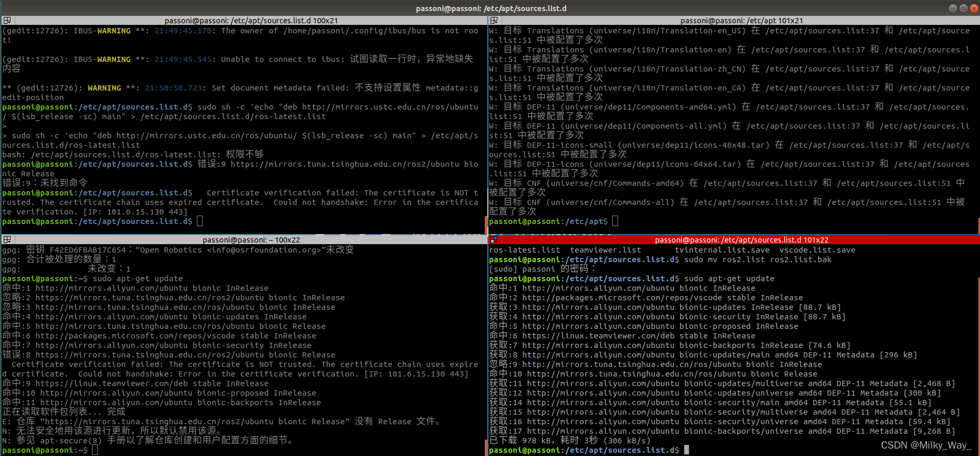Click the '错误:9：未找到命令' line
The width and height of the screenshot is (980, 456).
tap(45, 183)
